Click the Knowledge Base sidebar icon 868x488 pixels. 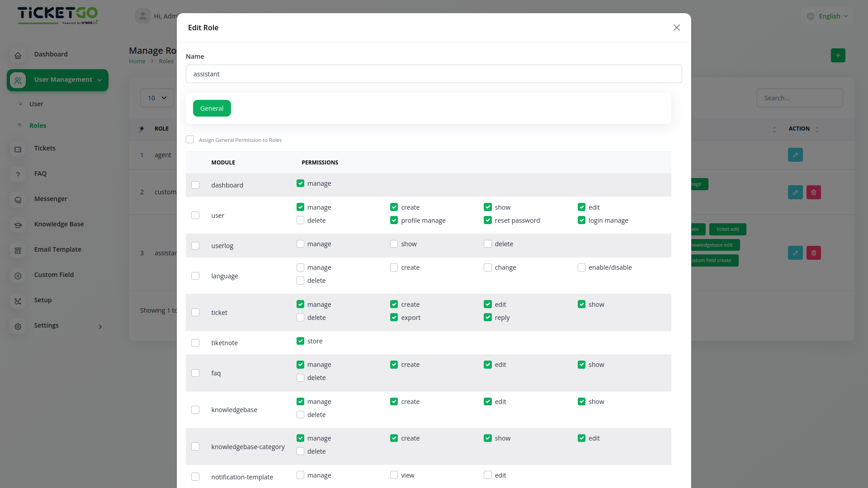click(x=18, y=225)
